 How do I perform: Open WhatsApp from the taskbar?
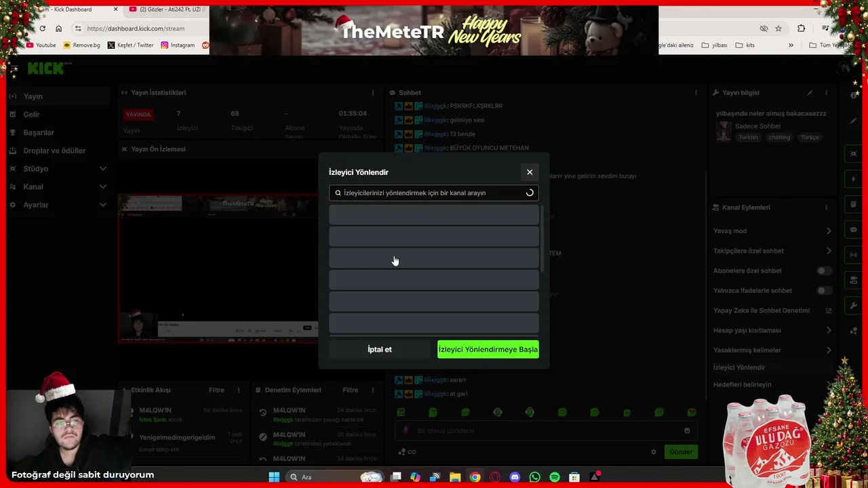[x=534, y=477]
